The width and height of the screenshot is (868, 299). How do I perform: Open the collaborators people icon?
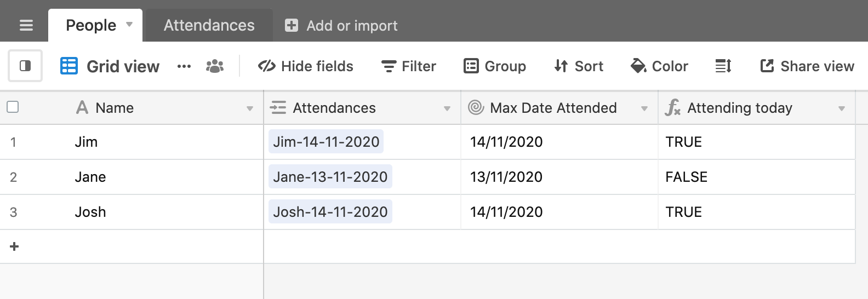point(215,66)
